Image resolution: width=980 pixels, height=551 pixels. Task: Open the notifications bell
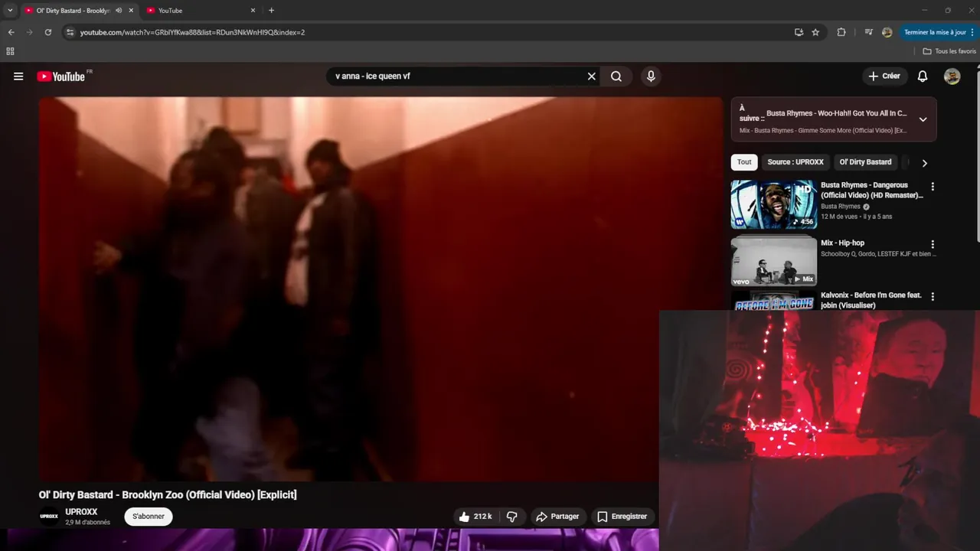click(x=923, y=77)
